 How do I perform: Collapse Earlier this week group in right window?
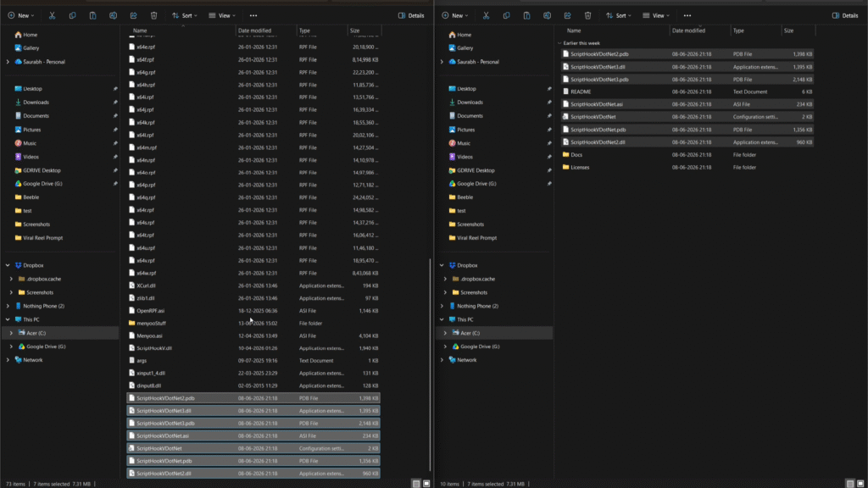click(559, 43)
